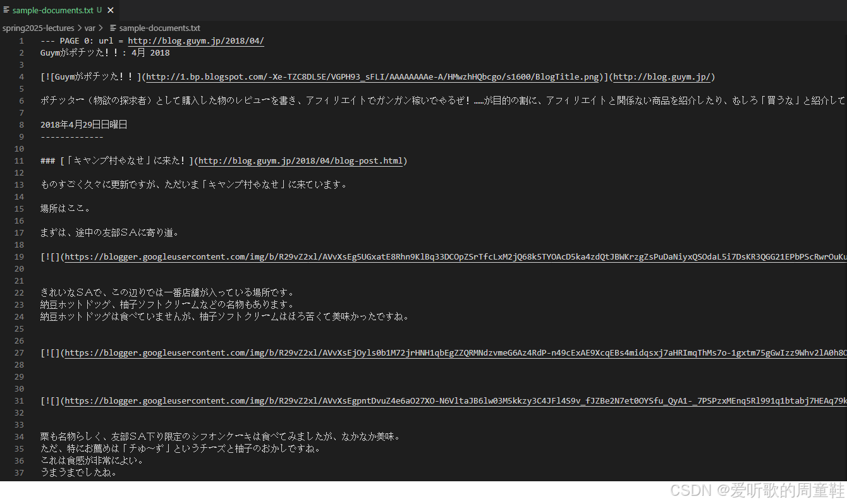Click the chevron between var and sample-documents.txt
Image resolution: width=847 pixels, height=504 pixels.
pos(101,28)
